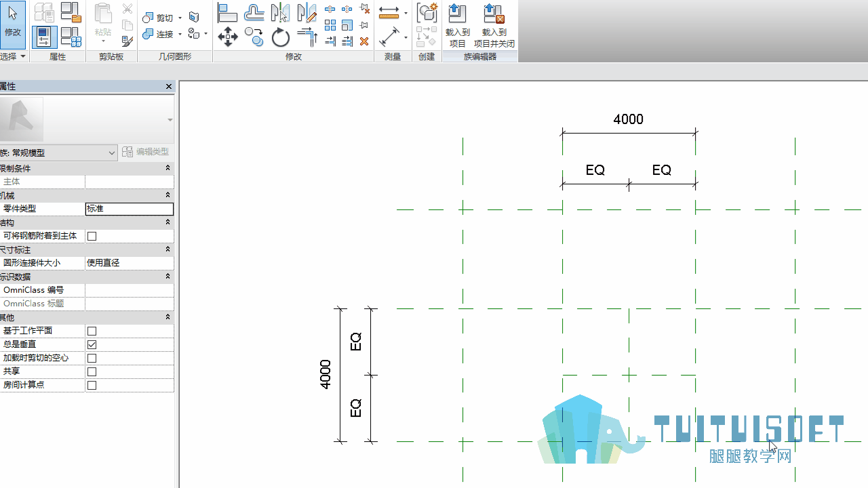The height and width of the screenshot is (488, 868).
Task: Click the 零件类型 value field
Action: pos(130,209)
